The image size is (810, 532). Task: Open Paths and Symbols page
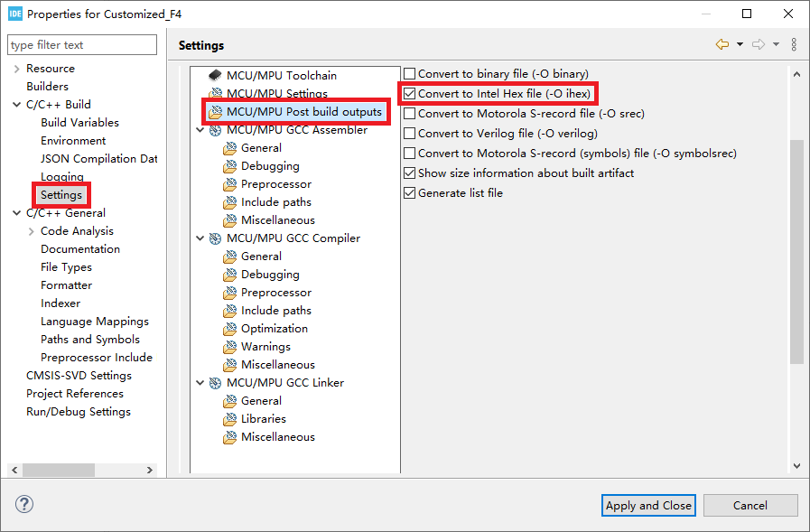(x=89, y=339)
